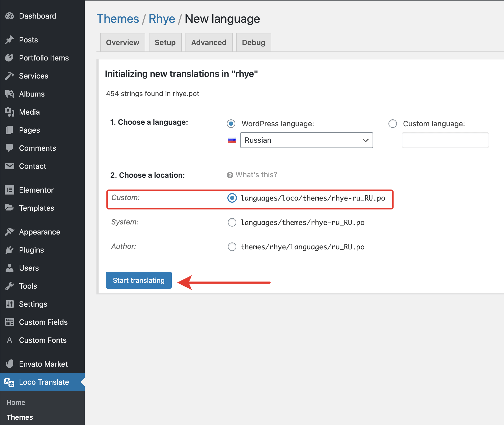The height and width of the screenshot is (425, 504).
Task: Choose the System location radio option
Action: point(232,222)
